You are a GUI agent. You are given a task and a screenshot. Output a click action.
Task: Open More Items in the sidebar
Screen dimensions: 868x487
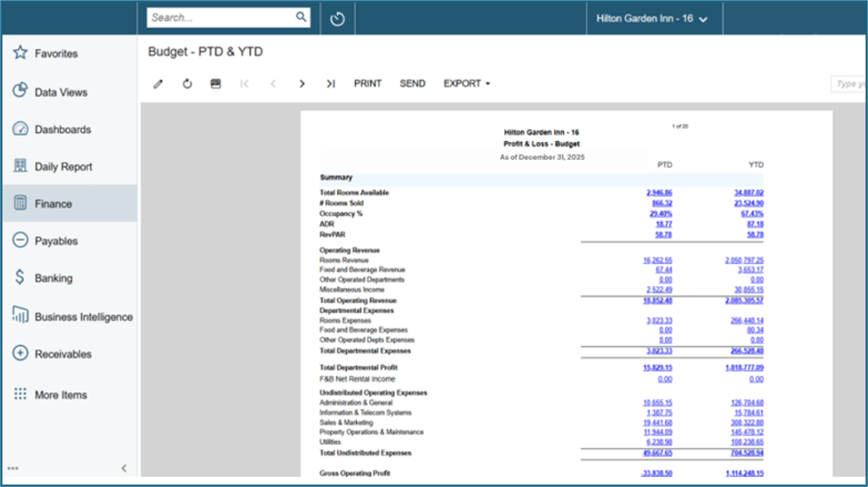coord(61,395)
